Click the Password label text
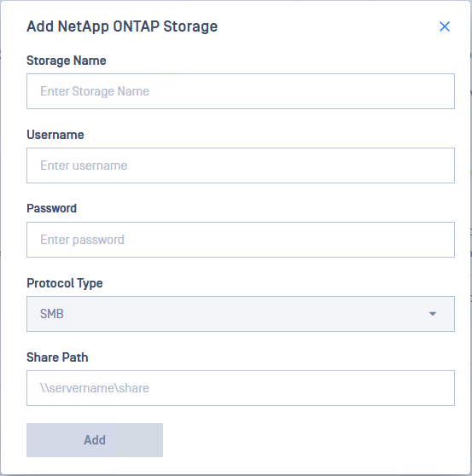This screenshot has height=476, width=472. tap(51, 208)
